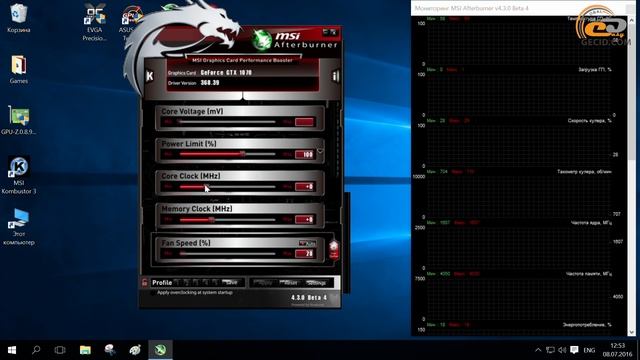Viewport: 640px width, 360px height.
Task: Open Kombustor with the K button
Action: (150, 76)
